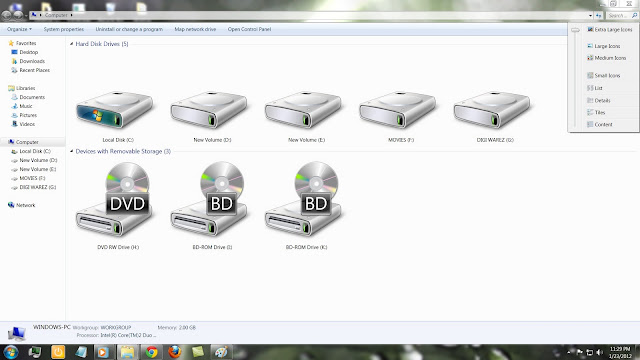Select the DVD RW Drive (H:) icon
This screenshot has height=360, width=640.
[x=115, y=199]
